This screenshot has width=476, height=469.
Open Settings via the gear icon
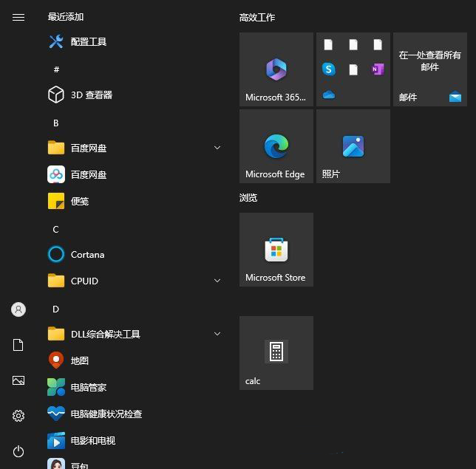18,416
